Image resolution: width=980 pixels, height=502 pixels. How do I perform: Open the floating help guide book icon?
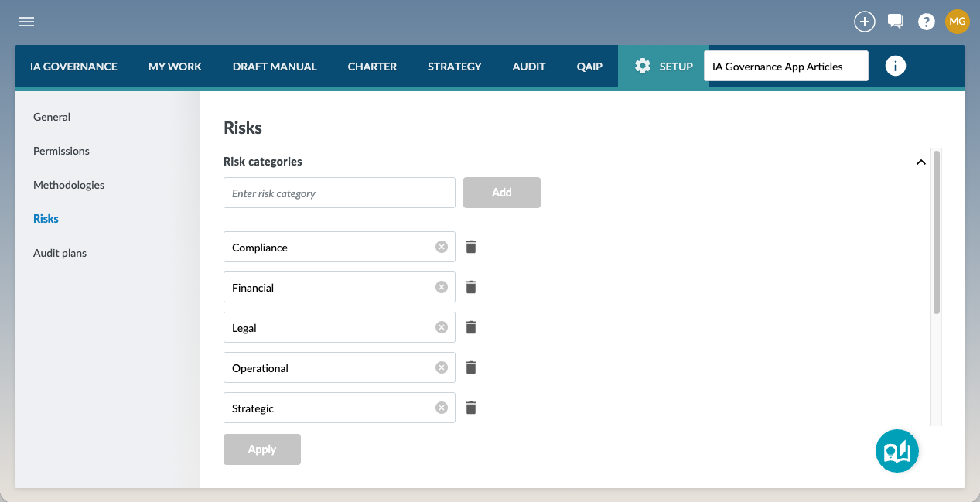click(x=896, y=451)
